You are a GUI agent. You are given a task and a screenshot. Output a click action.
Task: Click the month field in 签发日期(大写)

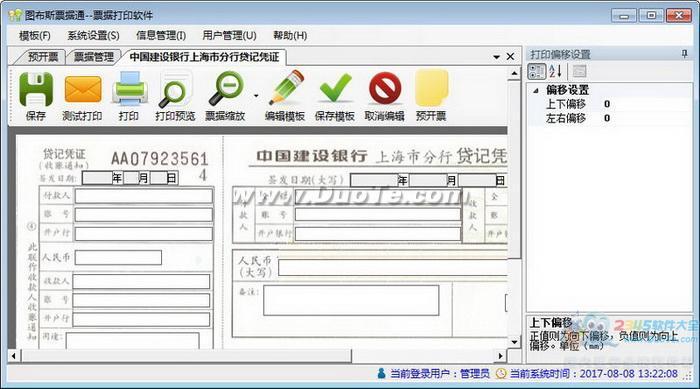pyautogui.click(x=428, y=180)
